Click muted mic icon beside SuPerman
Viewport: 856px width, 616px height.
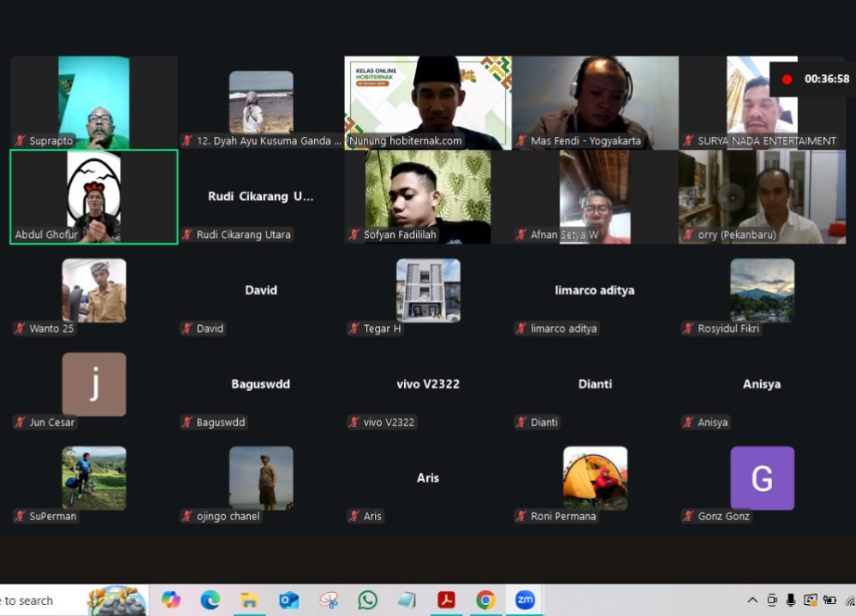[21, 516]
